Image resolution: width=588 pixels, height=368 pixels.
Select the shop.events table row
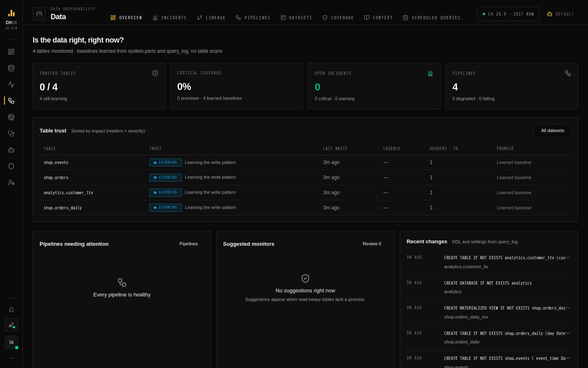click(305, 163)
